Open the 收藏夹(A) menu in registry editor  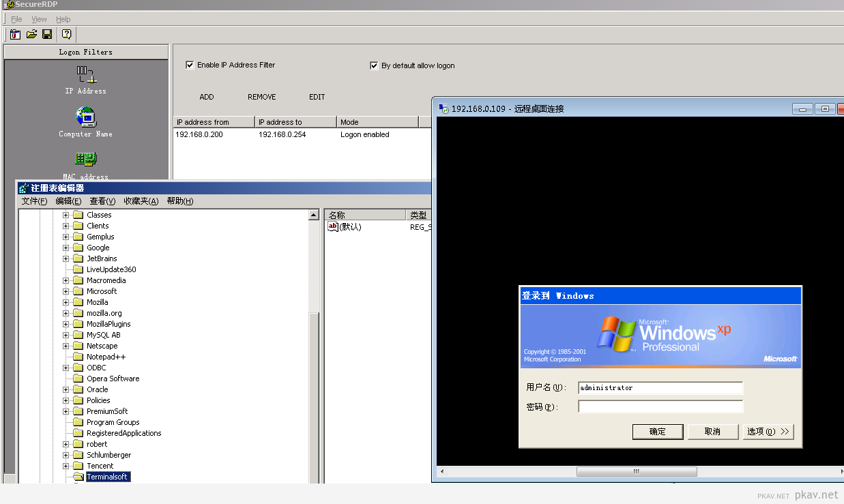click(x=141, y=201)
